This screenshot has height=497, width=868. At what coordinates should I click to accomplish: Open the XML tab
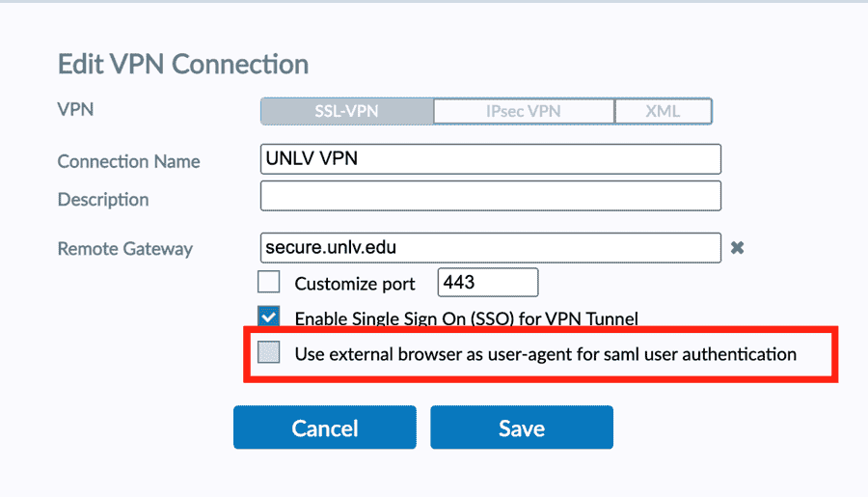pos(663,111)
